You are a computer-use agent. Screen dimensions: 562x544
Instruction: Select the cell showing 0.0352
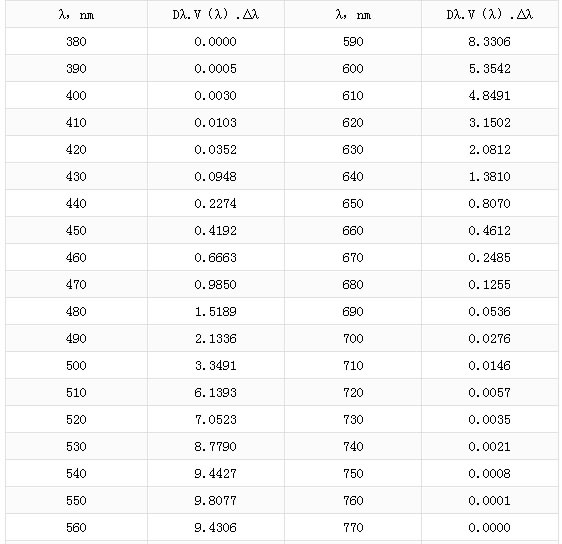tap(216, 149)
